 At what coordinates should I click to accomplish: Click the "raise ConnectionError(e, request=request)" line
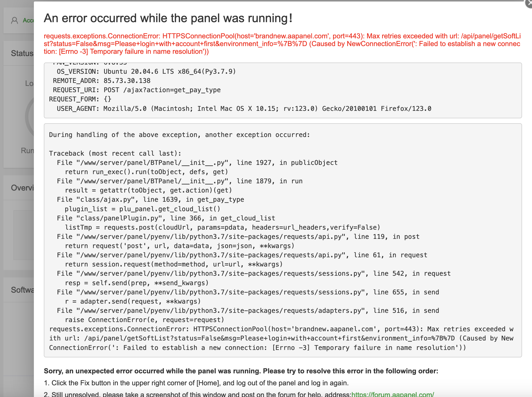(x=144, y=320)
